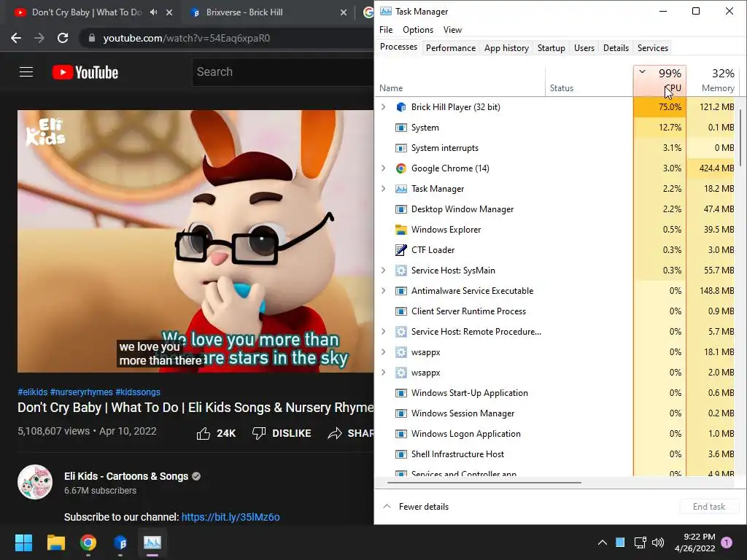Sort processes by CPU column header
The width and height of the screenshot is (747, 560).
(659, 81)
